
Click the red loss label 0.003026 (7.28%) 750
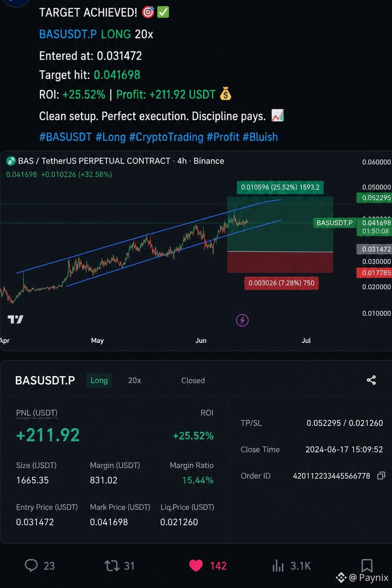pos(281,283)
